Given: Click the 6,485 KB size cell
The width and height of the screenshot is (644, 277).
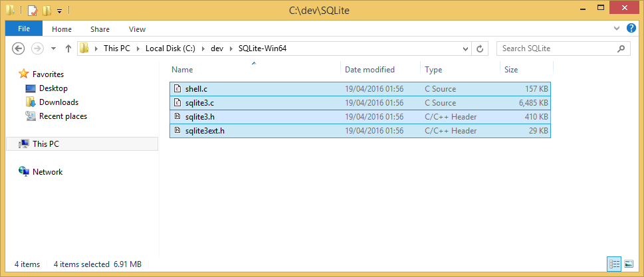Looking at the screenshot, I should (x=533, y=103).
